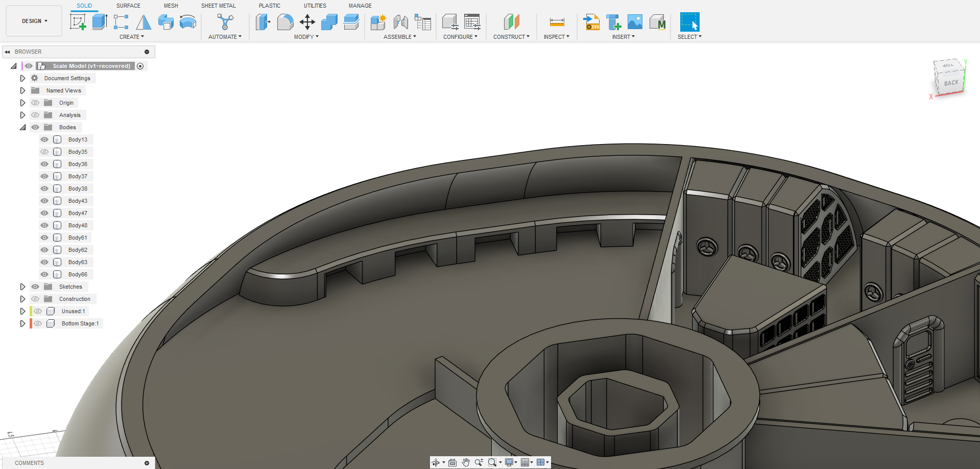The image size is (980, 469).
Task: Select the Move/Copy tool
Action: pyautogui.click(x=307, y=22)
